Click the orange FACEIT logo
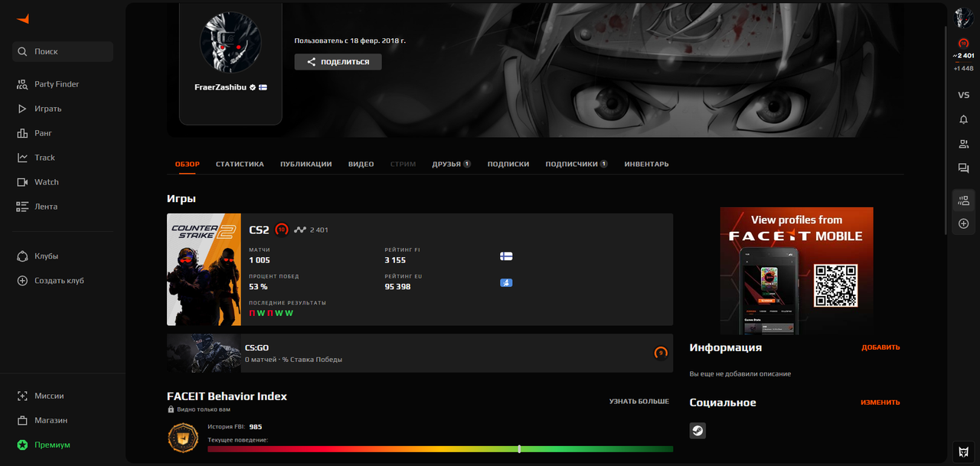Image resolution: width=980 pixels, height=466 pixels. (23, 19)
